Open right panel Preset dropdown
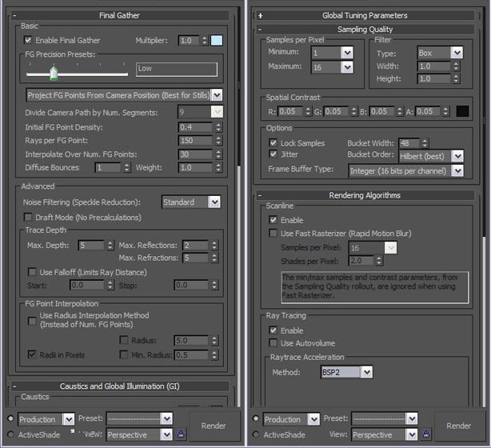The image size is (491, 448). [412, 418]
